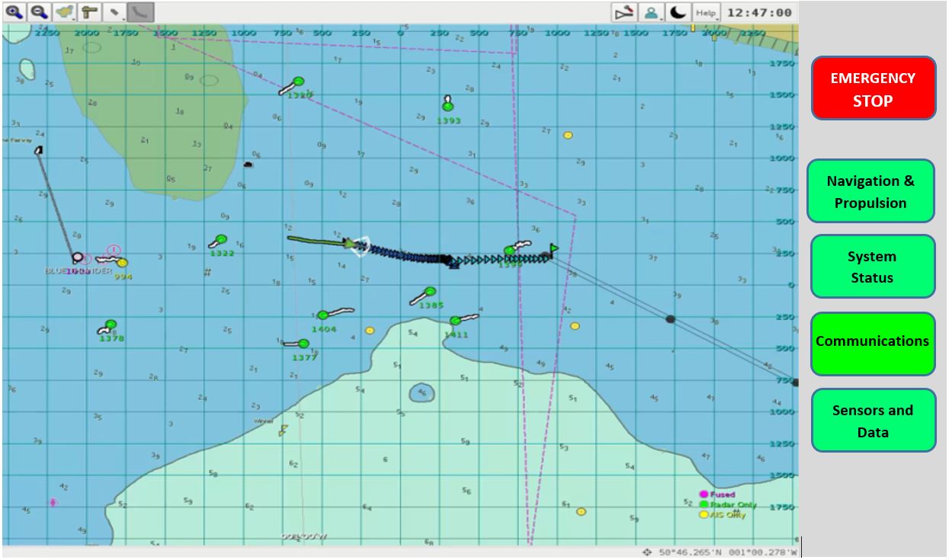The image size is (949, 560).
Task: Open the user profile icon
Action: [651, 11]
